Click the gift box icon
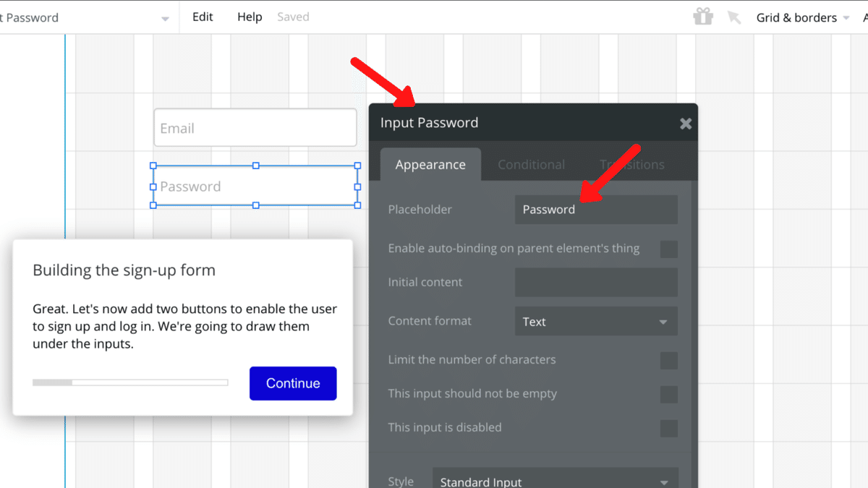The width and height of the screenshot is (868, 488). 702,17
